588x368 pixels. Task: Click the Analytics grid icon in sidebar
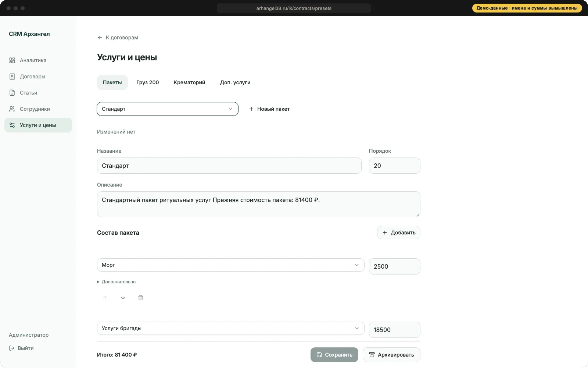12,60
